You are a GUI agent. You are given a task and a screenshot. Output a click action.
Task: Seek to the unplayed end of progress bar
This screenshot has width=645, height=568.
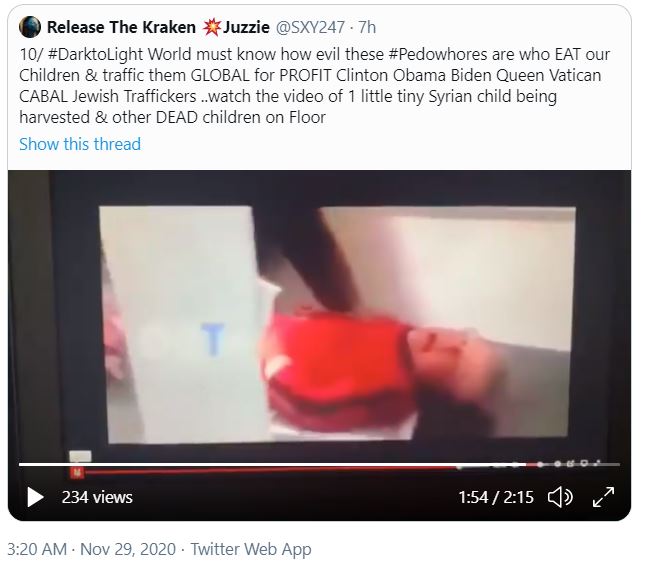click(573, 464)
